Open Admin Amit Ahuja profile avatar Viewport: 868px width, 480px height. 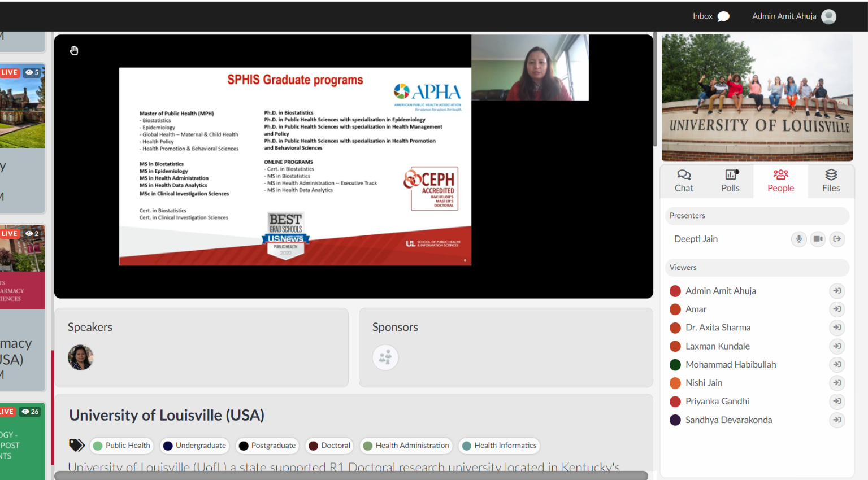point(829,16)
